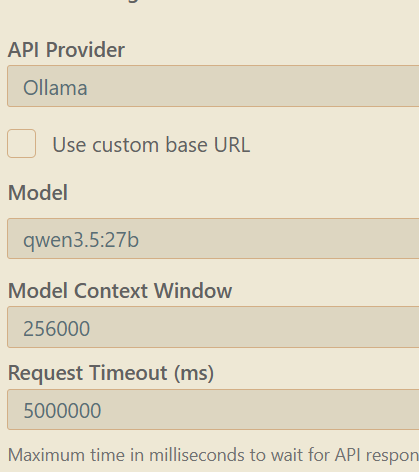Click the Model Context Window label
Image resolution: width=419 pixels, height=472 pixels.
120,291
